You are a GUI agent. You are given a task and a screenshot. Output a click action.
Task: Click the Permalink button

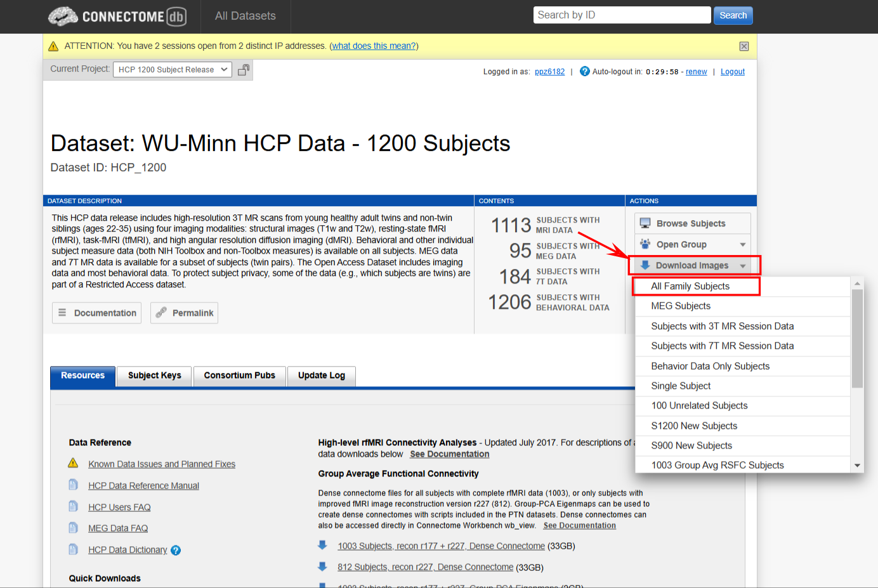coord(184,313)
